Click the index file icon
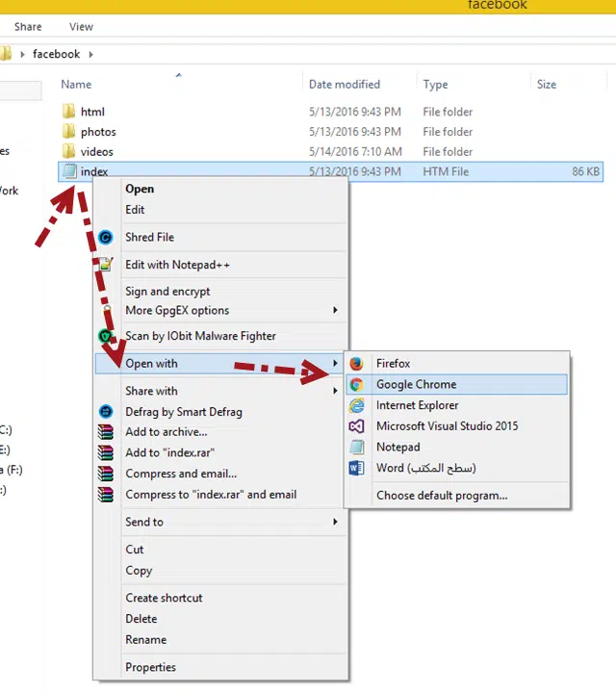Screen dimensions: 616x693 [x=69, y=171]
